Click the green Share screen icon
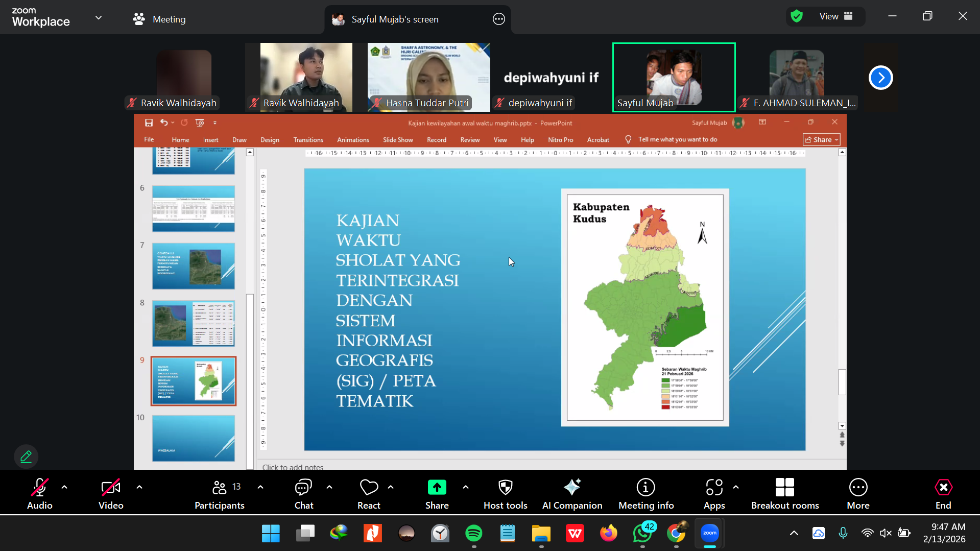980x551 pixels. (x=437, y=488)
